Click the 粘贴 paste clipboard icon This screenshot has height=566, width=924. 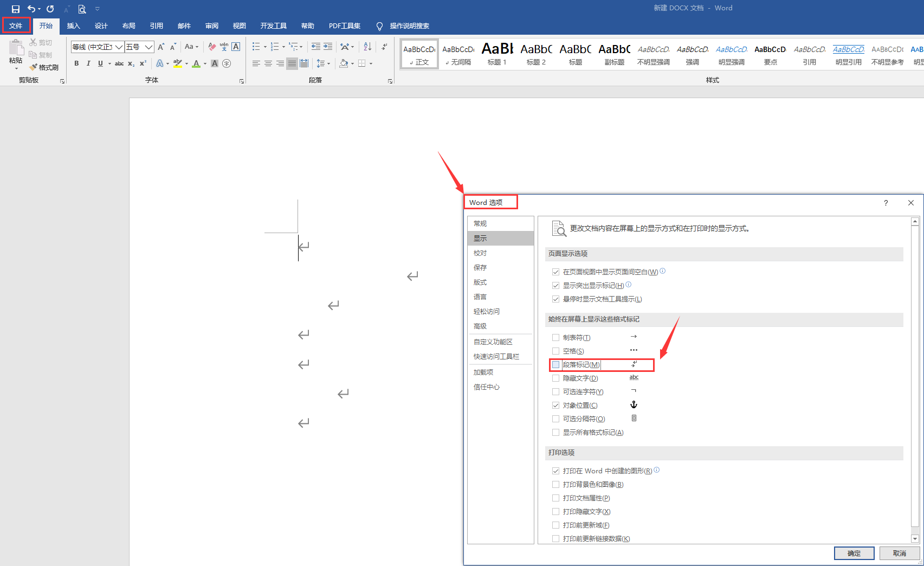[x=16, y=48]
